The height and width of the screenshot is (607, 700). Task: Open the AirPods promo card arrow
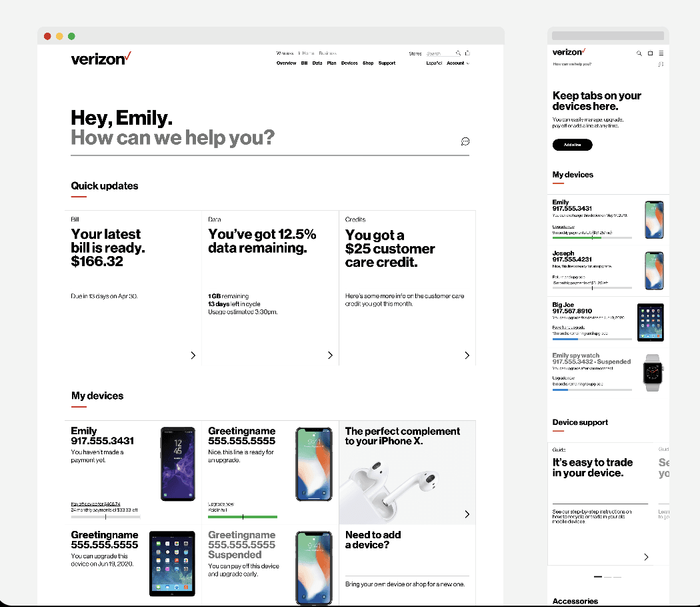(x=467, y=514)
